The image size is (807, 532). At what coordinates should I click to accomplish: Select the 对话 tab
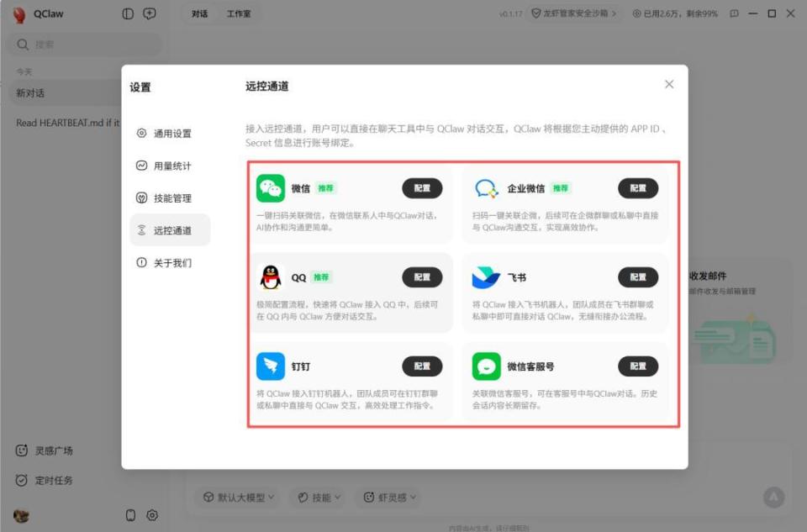pyautogui.click(x=201, y=13)
